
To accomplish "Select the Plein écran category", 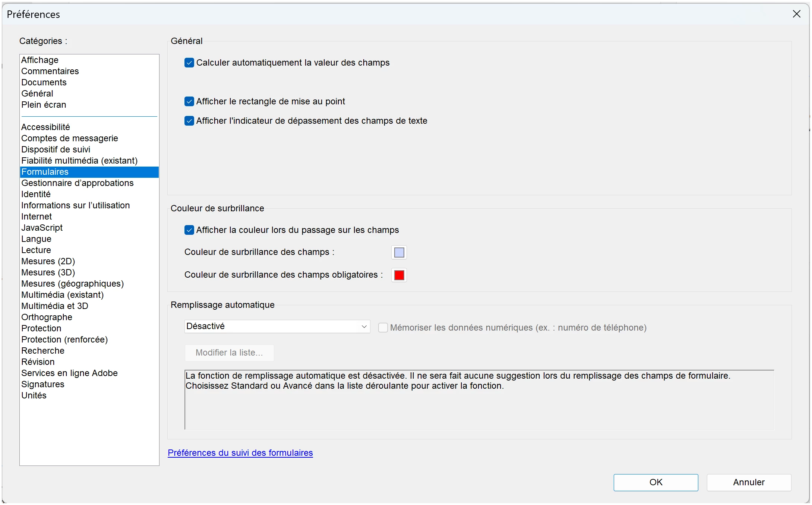I will [44, 105].
